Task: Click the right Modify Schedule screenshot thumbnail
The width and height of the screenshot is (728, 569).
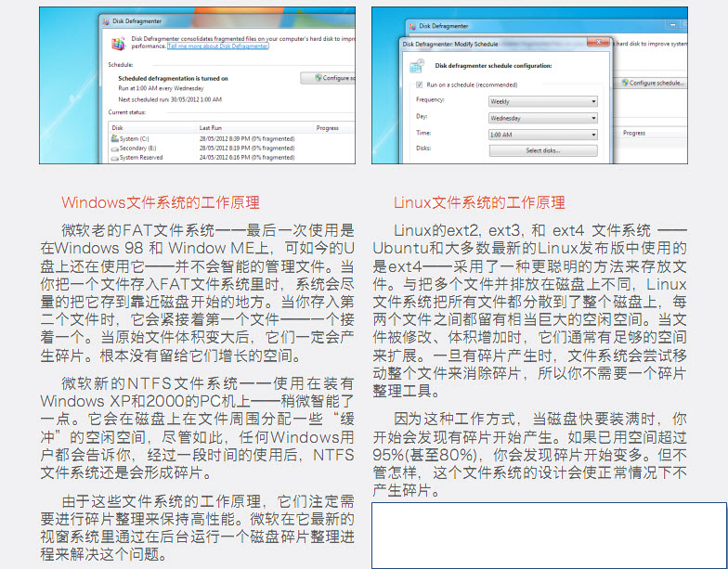Action: [x=529, y=85]
